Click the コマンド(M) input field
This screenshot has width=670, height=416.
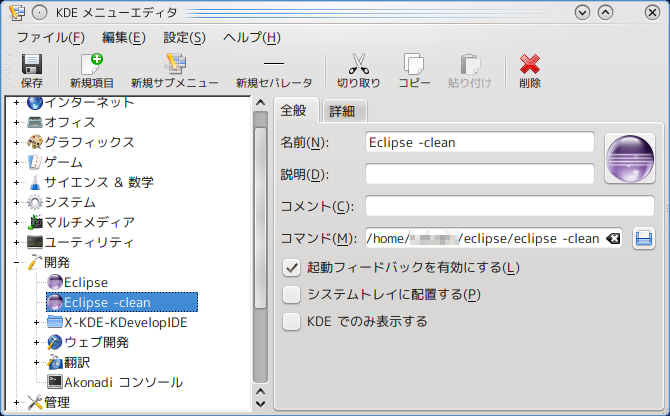point(494,238)
